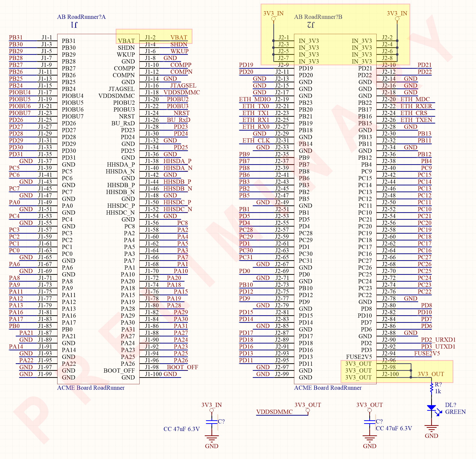Click the GND symbol under the 3V3_OUT capacitor

coord(370,439)
